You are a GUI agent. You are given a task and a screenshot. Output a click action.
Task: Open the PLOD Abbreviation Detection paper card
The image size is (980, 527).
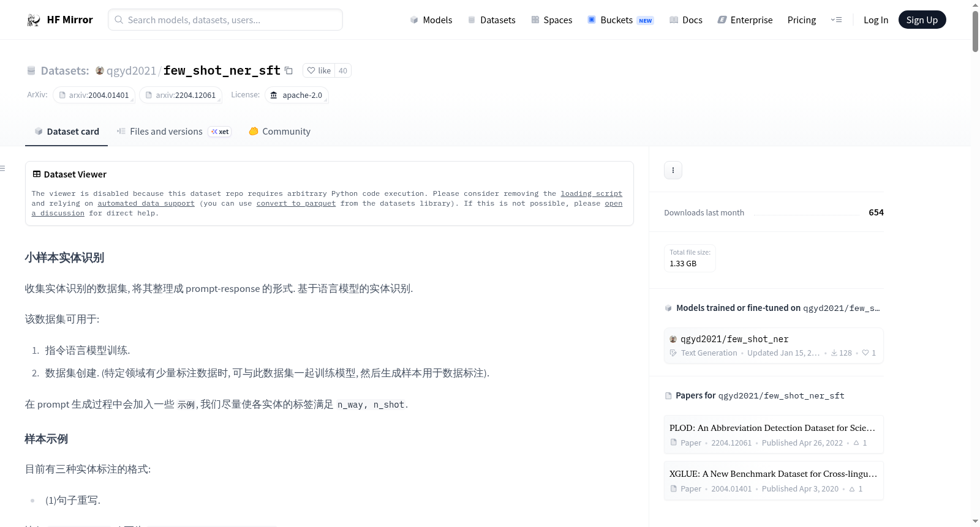[x=774, y=435]
